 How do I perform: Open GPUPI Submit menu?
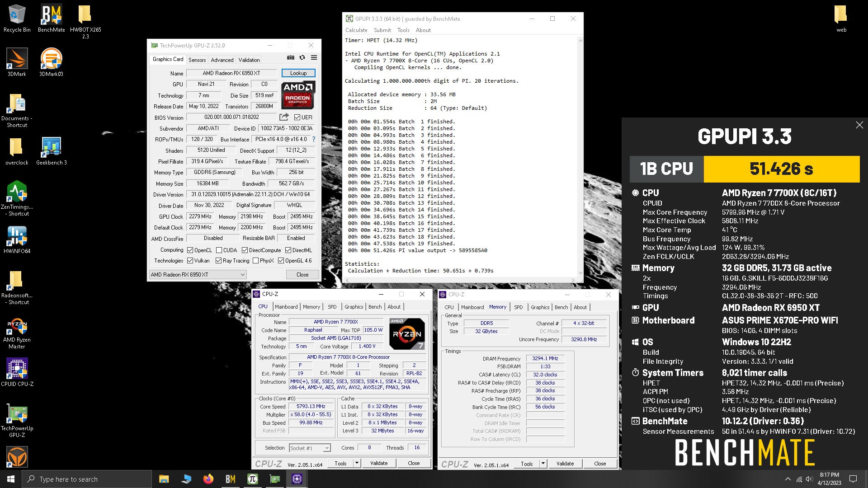point(382,30)
